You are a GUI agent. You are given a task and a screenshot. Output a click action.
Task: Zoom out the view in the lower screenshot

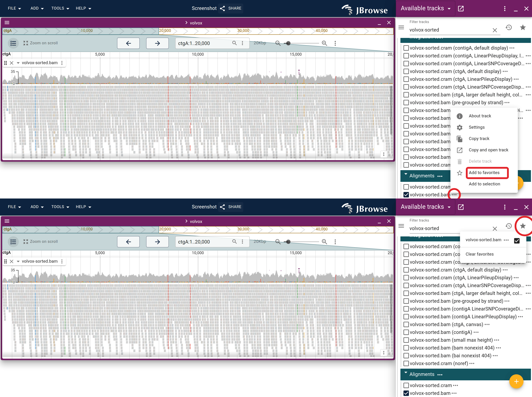coord(278,242)
